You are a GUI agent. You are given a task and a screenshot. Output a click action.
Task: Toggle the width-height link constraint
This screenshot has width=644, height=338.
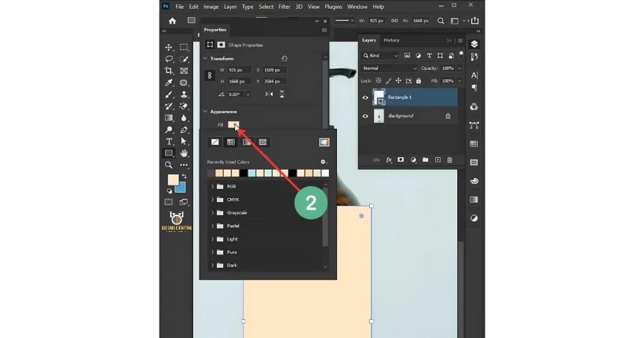click(209, 75)
